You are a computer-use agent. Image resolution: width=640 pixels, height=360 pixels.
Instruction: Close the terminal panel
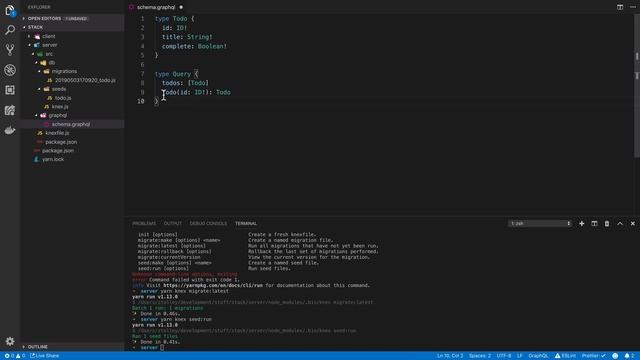(x=633, y=224)
